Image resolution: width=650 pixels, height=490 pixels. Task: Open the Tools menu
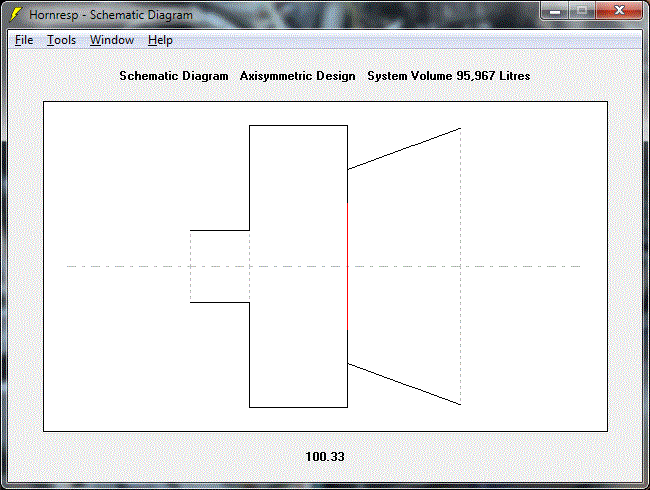61,40
